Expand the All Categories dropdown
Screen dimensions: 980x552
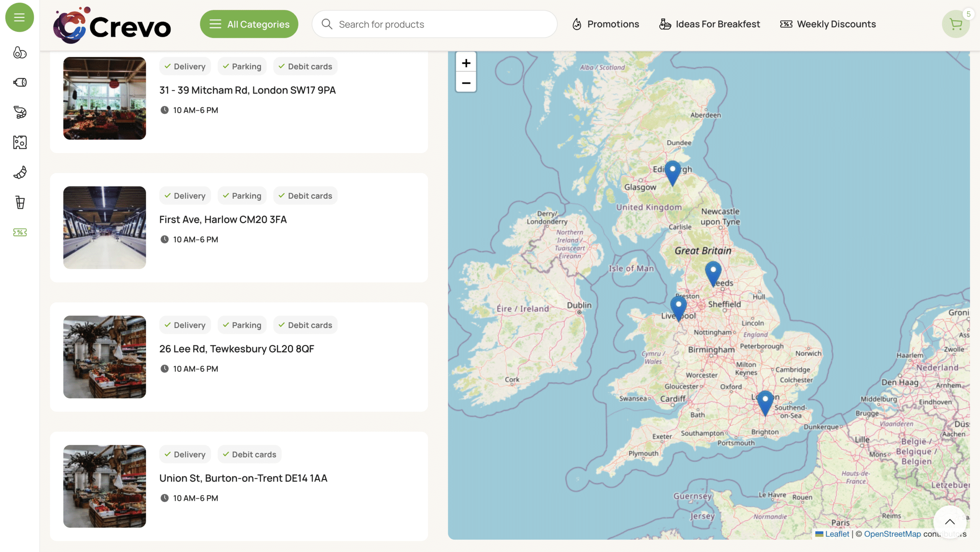point(249,24)
